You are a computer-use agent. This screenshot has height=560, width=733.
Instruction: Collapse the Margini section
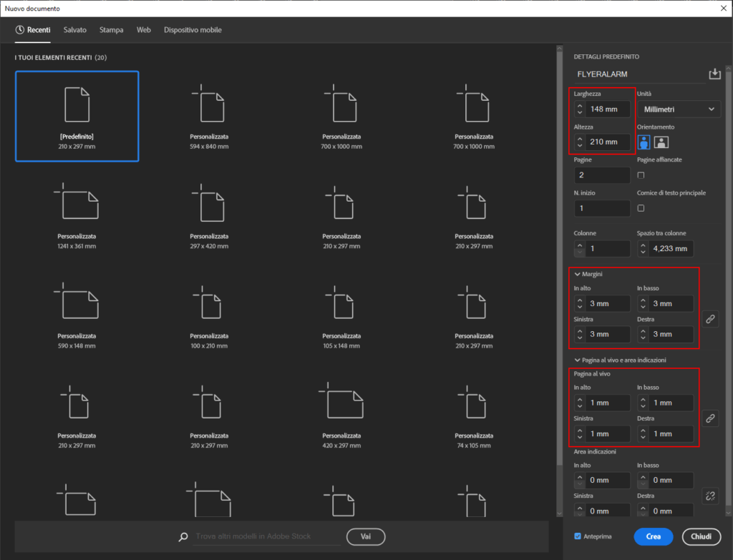578,274
